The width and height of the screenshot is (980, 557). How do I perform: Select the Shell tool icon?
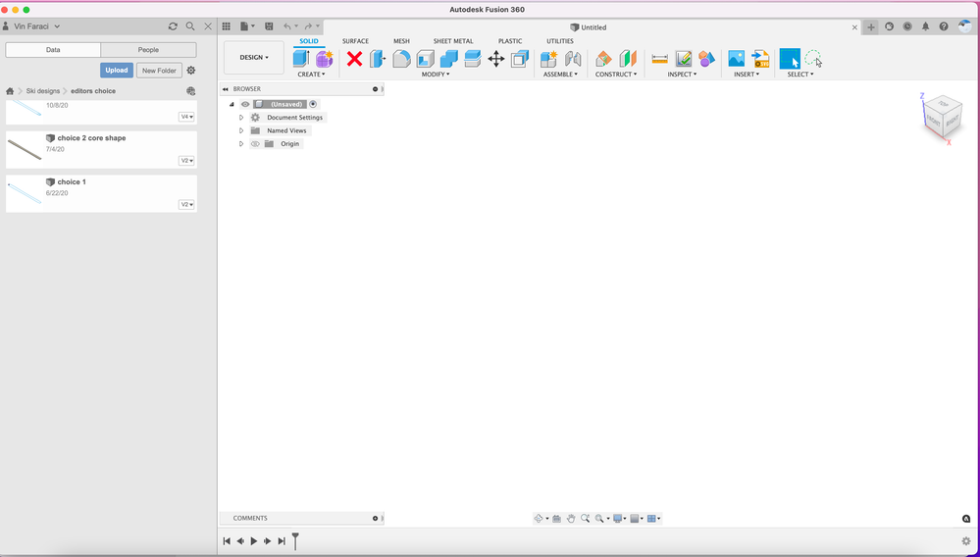click(425, 59)
